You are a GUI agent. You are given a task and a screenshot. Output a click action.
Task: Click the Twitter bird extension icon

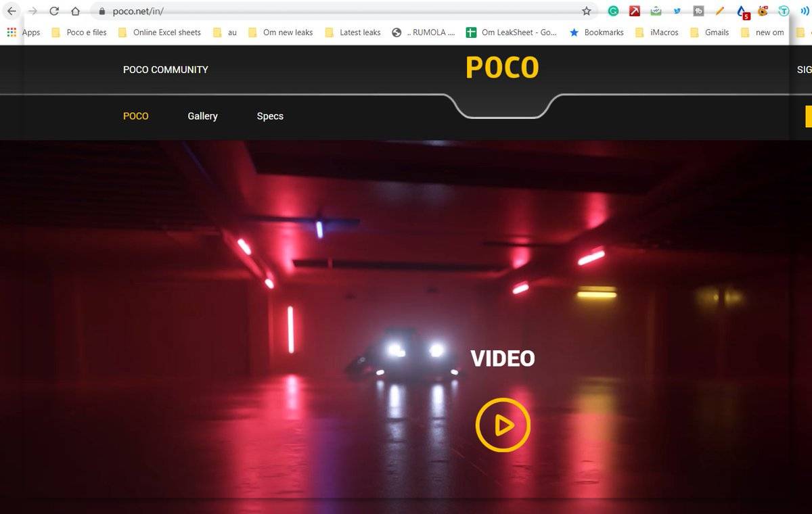[676, 11]
